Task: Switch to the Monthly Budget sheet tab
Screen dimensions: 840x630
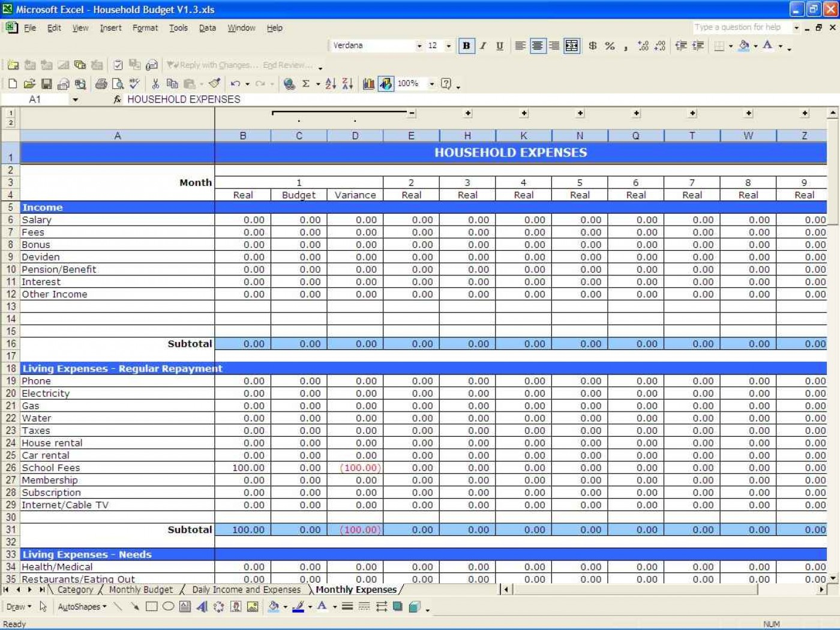Action: pos(141,590)
